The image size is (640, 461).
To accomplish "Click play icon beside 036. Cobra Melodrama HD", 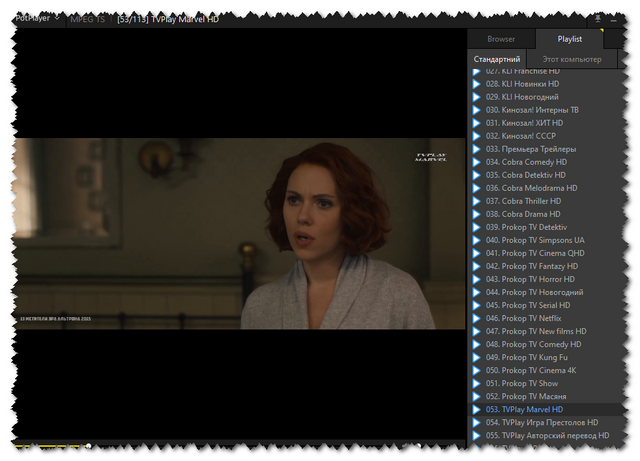I will 476,188.
